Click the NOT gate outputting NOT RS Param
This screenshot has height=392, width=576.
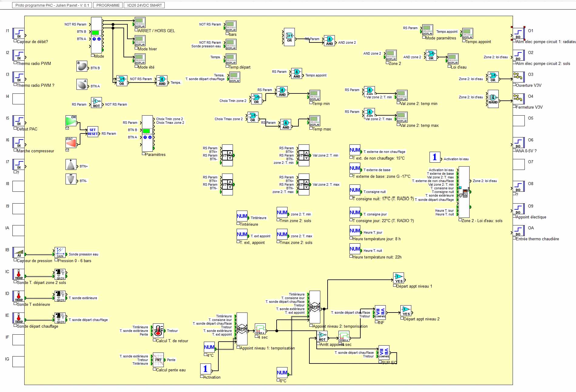(x=96, y=103)
